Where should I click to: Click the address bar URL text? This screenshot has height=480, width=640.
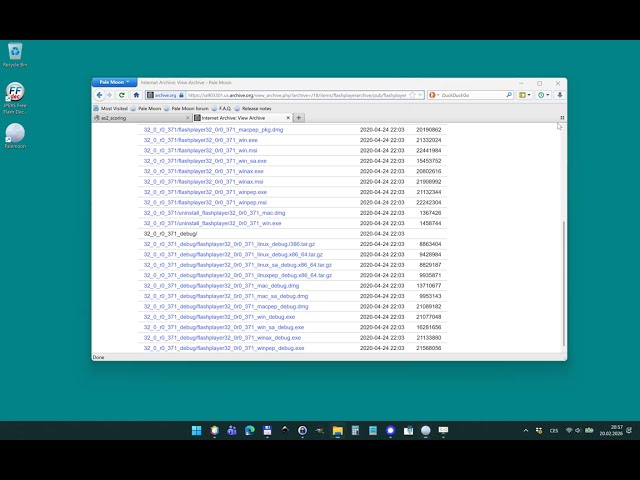297,95
